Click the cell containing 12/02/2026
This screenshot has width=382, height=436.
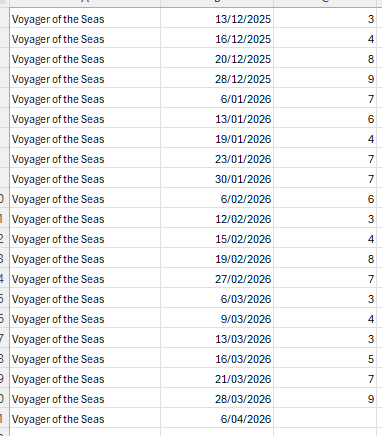coord(217,218)
